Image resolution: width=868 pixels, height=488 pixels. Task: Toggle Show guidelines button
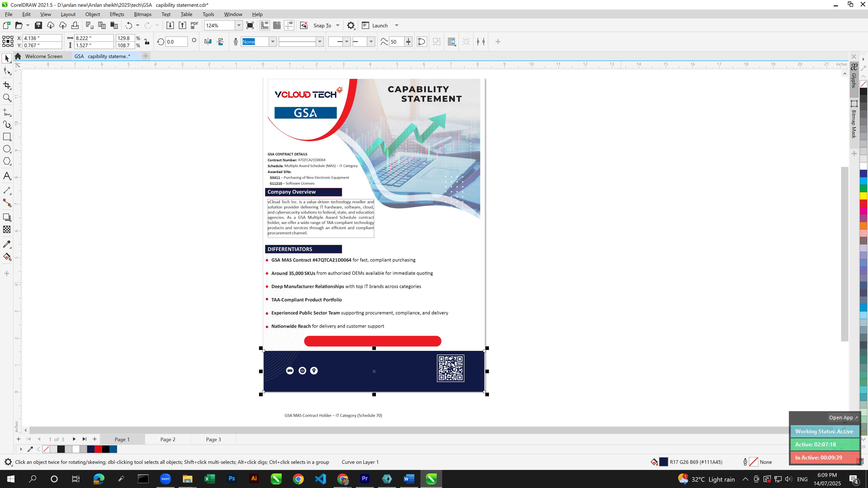pos(289,26)
